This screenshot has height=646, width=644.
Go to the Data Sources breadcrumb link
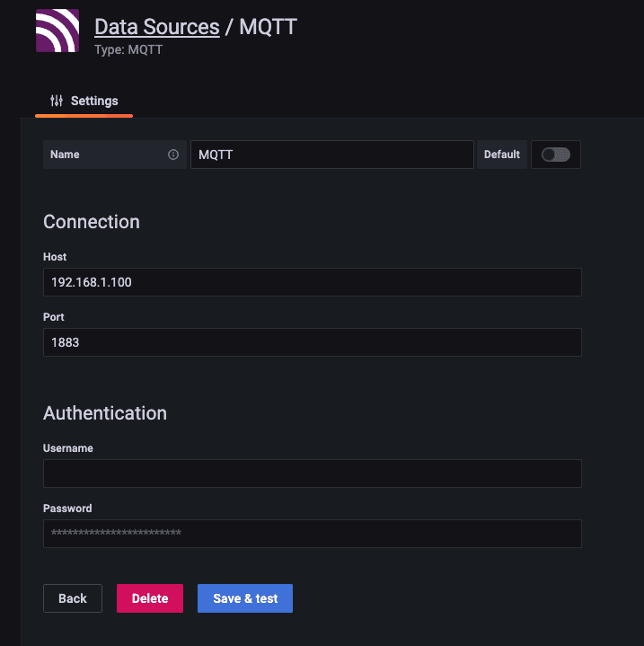point(156,27)
